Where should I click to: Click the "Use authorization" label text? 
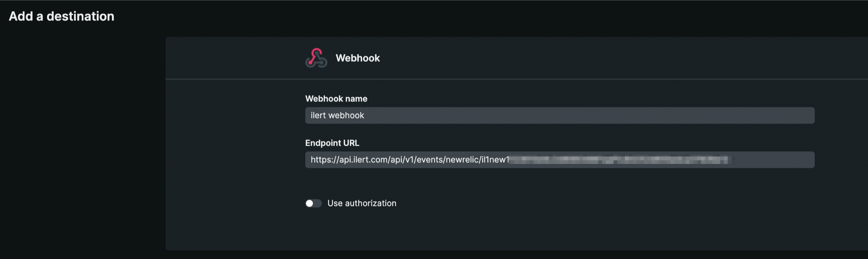361,203
